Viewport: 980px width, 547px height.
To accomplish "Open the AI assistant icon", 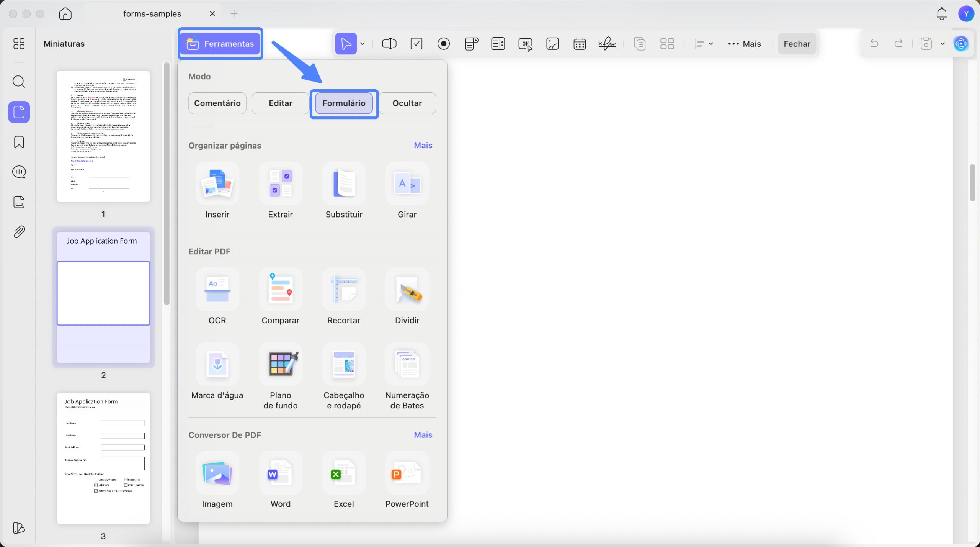I will 961,43.
